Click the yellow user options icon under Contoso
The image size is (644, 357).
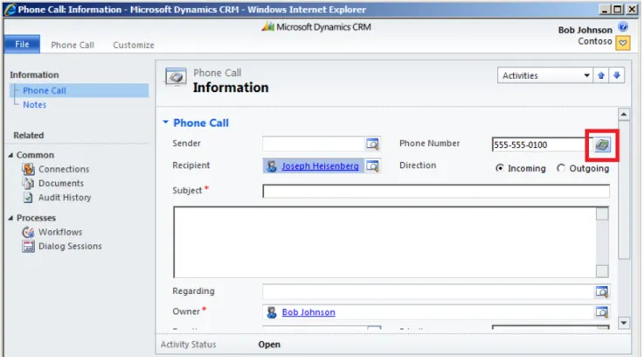(x=623, y=43)
